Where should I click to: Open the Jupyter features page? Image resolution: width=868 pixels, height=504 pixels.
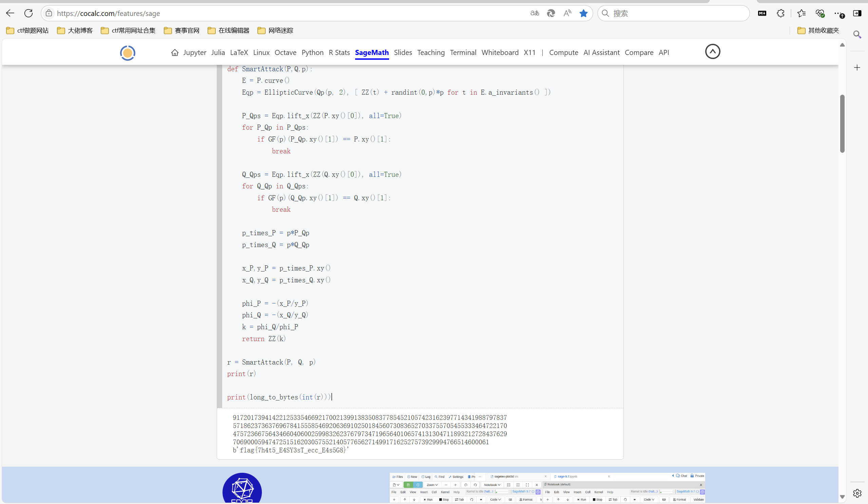195,52
